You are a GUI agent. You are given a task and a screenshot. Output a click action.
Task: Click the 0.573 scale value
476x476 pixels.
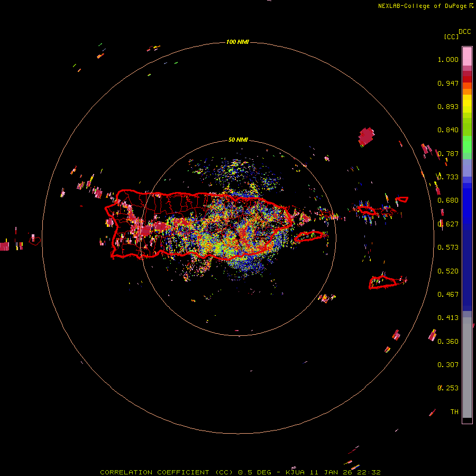click(x=448, y=248)
